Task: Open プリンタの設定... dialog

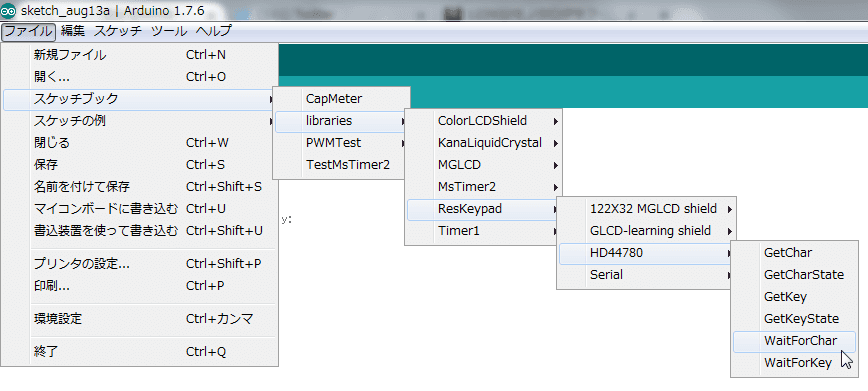Action: [140, 264]
